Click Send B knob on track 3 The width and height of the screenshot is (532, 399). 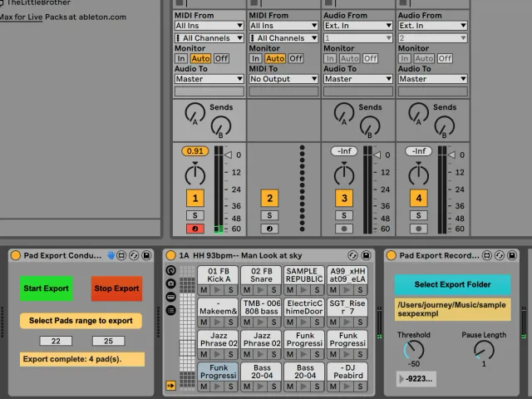tap(370, 126)
